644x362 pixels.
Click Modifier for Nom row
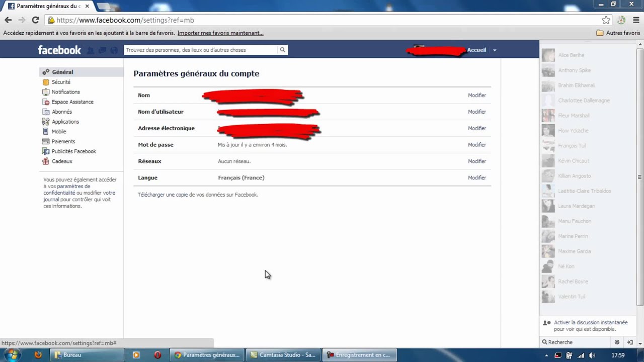click(x=477, y=95)
